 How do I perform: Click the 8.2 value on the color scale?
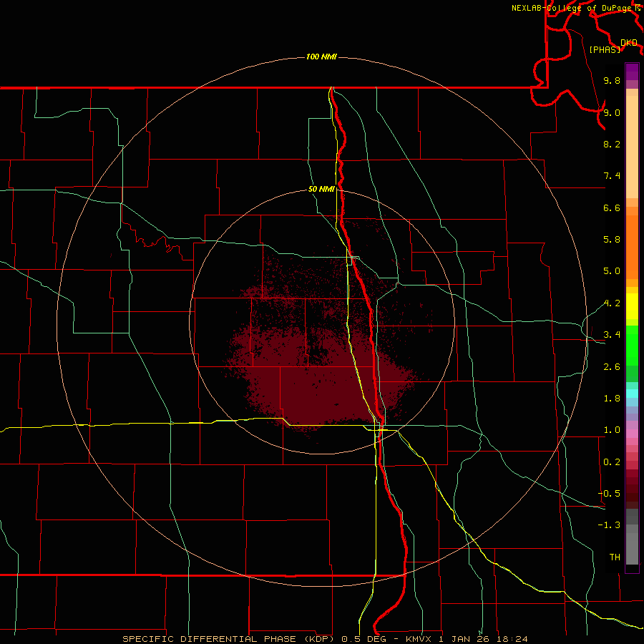pos(612,144)
